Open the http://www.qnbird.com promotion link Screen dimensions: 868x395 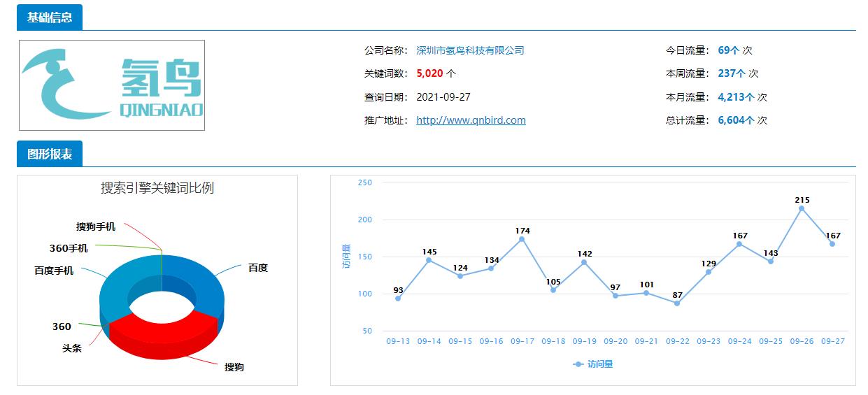pos(471,120)
